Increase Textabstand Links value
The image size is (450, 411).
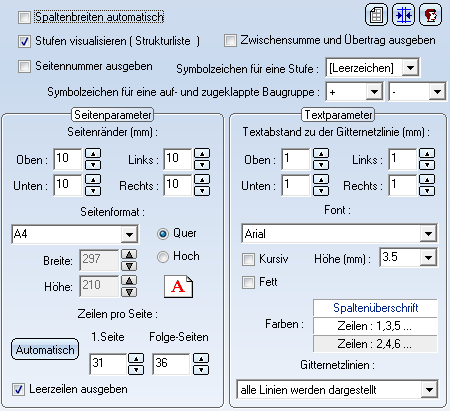click(427, 154)
